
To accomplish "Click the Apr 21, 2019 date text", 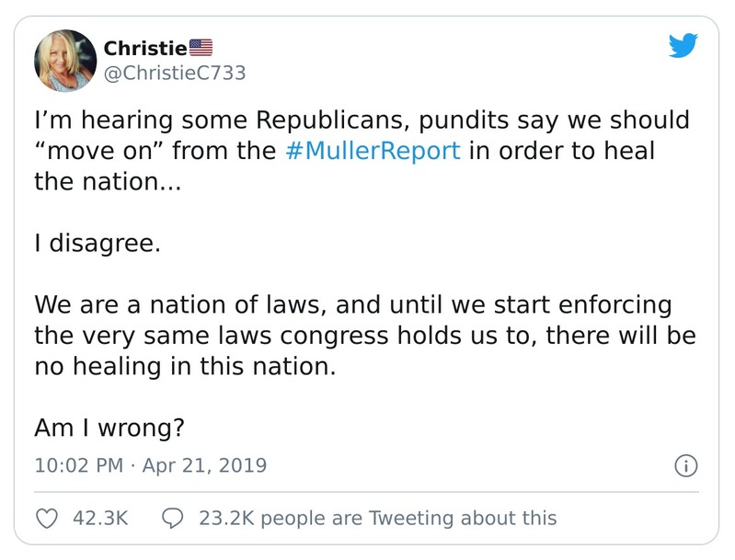I will 204,465.
